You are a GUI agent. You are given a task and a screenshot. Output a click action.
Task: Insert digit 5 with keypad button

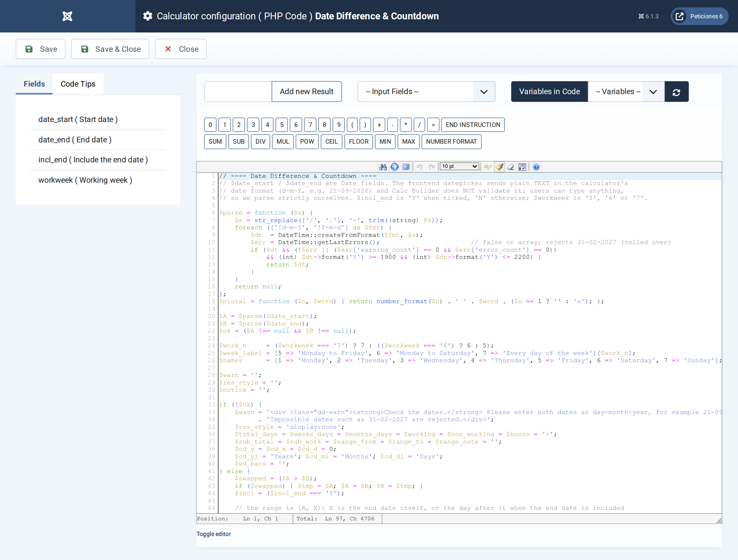[x=281, y=125]
